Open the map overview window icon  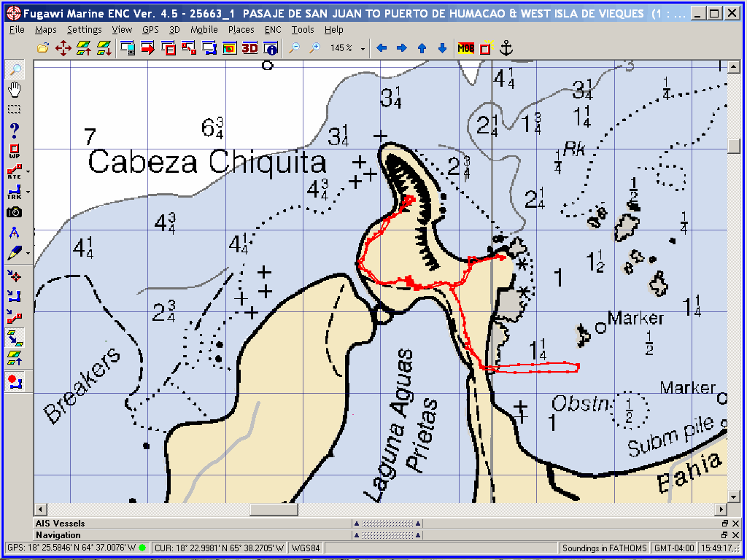230,48
